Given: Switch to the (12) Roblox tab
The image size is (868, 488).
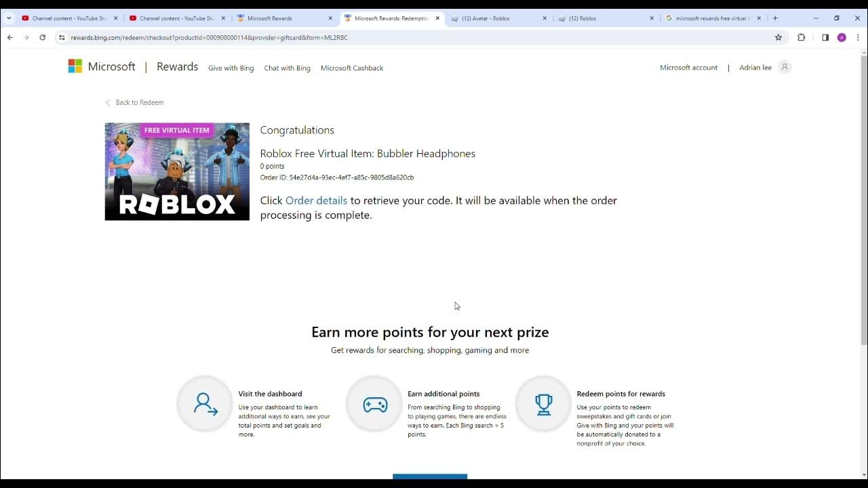Looking at the screenshot, I should tap(605, 18).
